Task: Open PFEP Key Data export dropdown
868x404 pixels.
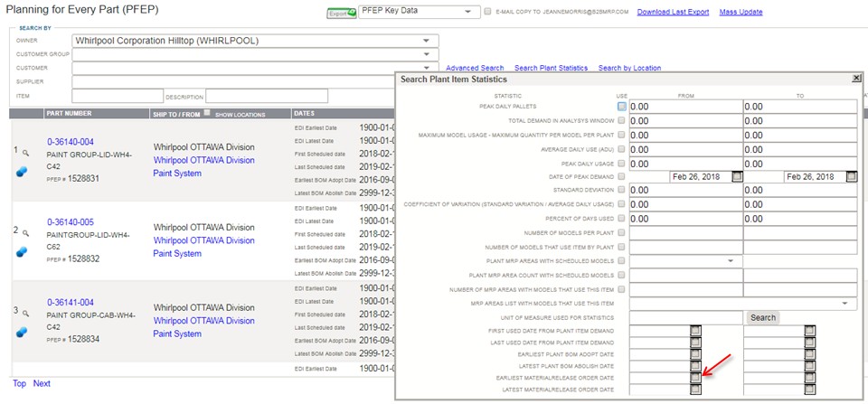Action: [420, 12]
